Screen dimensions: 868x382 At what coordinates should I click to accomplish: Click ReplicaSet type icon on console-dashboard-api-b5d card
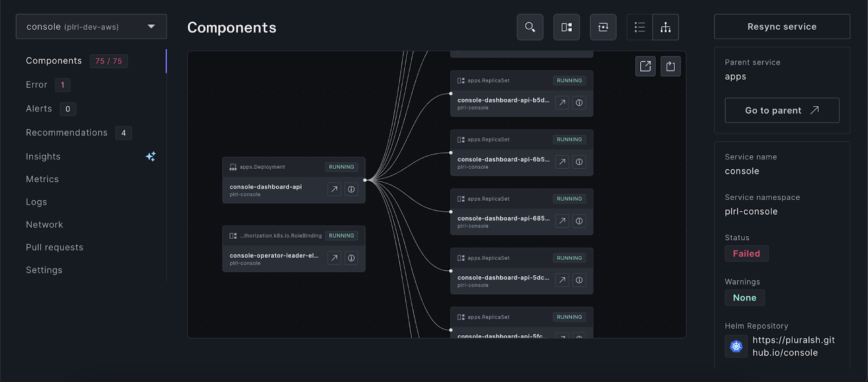tap(461, 80)
